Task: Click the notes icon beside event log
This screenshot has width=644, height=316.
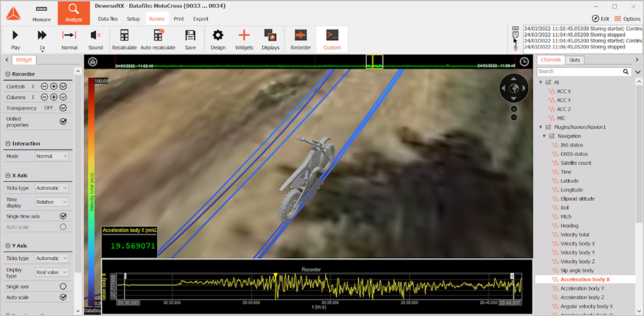Action: pyautogui.click(x=516, y=35)
